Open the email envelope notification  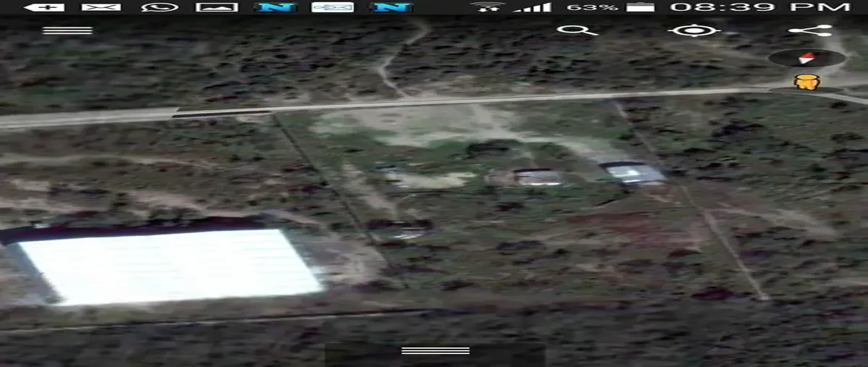click(x=101, y=7)
